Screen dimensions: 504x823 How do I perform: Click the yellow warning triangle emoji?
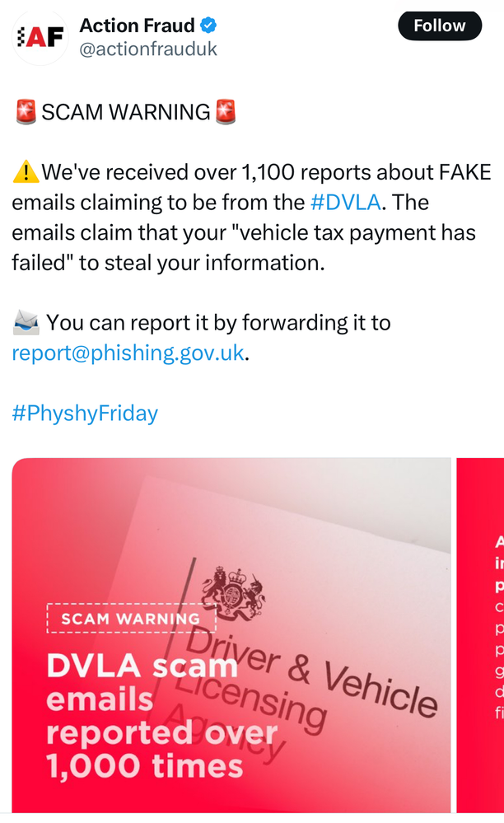coord(26,172)
